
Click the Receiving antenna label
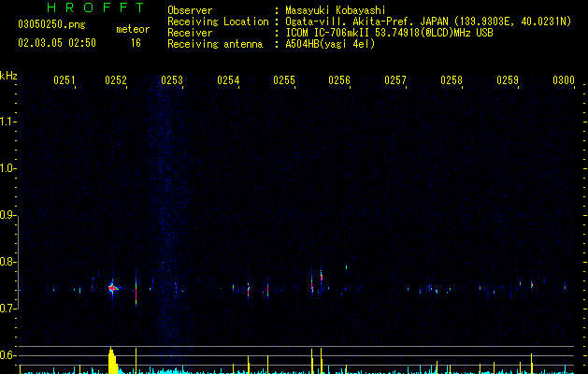215,44
